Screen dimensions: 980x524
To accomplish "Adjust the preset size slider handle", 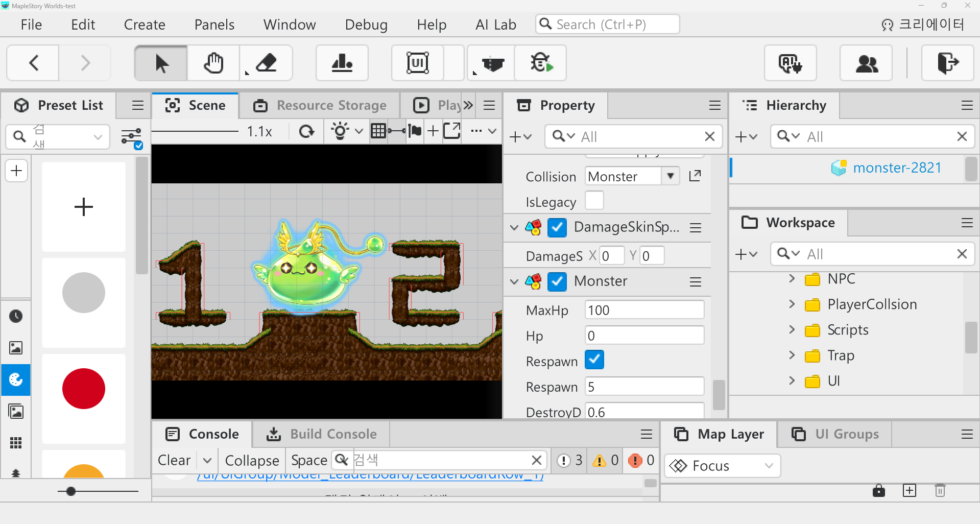I will coord(71,491).
